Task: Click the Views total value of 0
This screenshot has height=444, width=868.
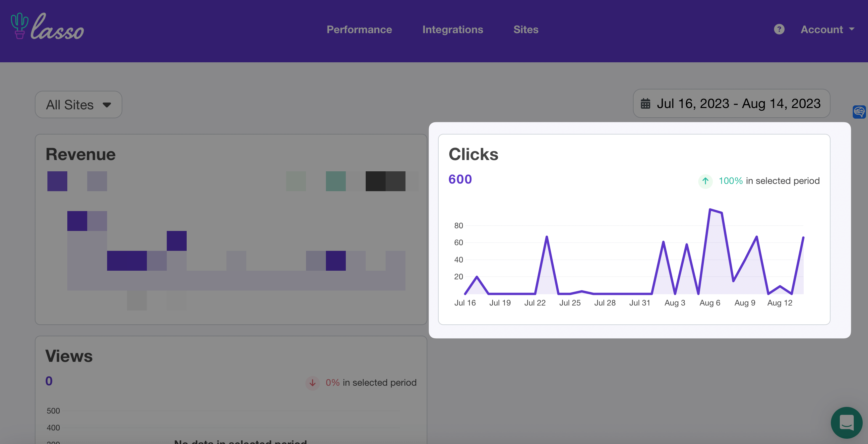Action: point(49,381)
